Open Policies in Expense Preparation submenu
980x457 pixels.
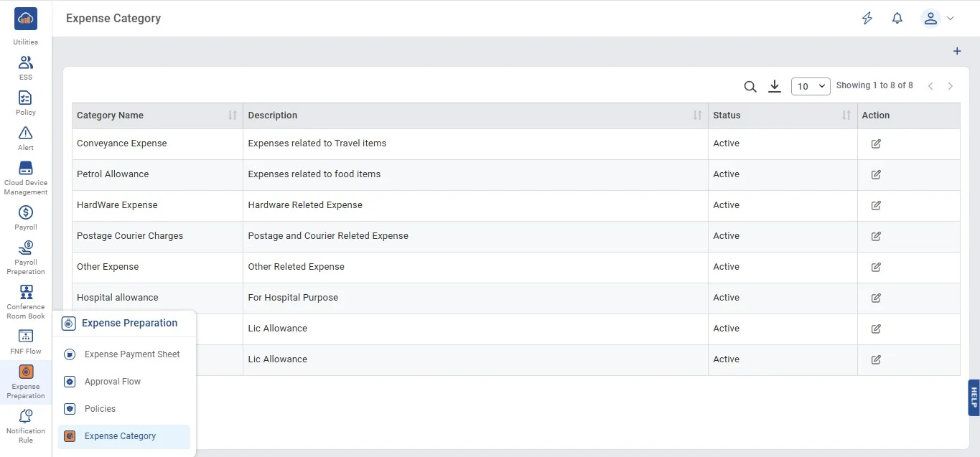(100, 409)
